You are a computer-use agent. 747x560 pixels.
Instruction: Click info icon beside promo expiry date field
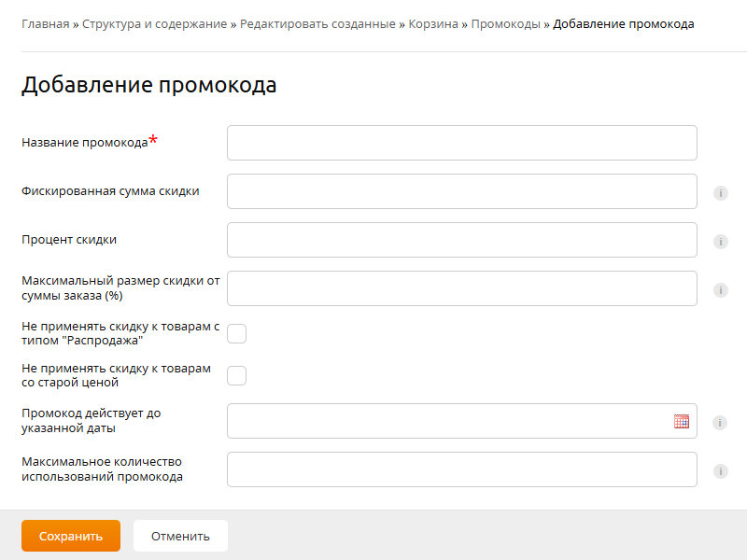point(720,423)
